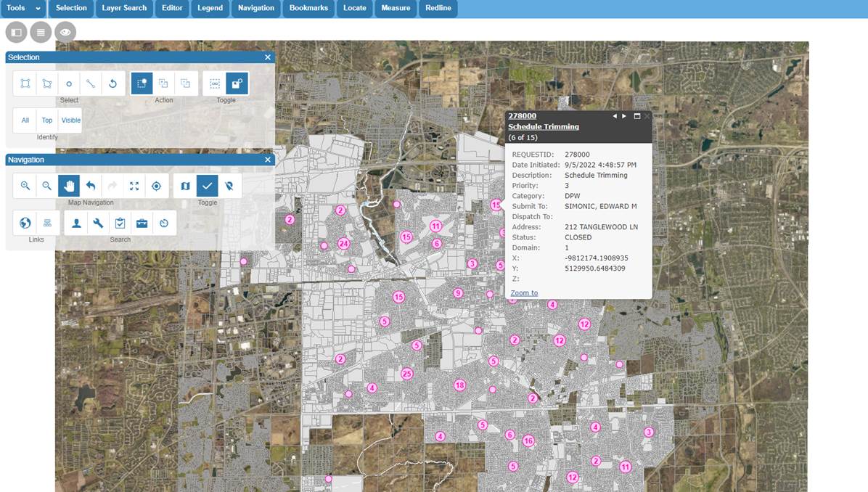Click the Zoom to link in popup
This screenshot has height=492, width=868.
click(x=523, y=292)
